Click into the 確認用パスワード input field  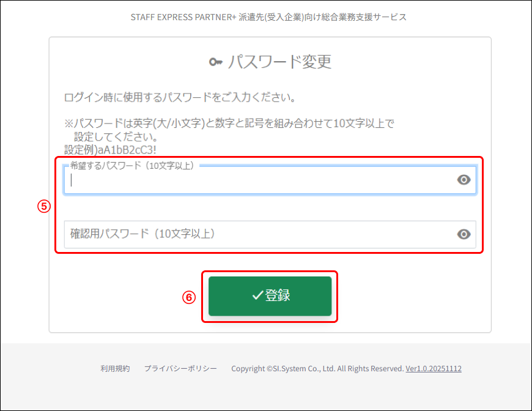(x=270, y=234)
